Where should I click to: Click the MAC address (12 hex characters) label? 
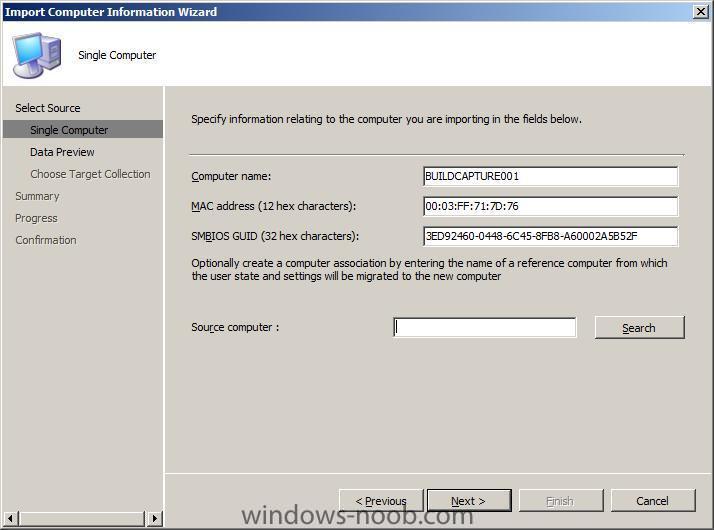[273, 206]
